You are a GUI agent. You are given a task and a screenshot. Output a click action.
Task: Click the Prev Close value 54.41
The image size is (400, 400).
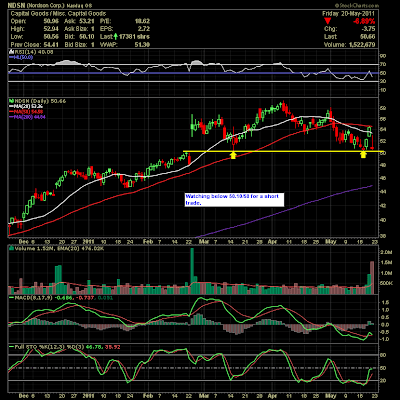(x=51, y=45)
